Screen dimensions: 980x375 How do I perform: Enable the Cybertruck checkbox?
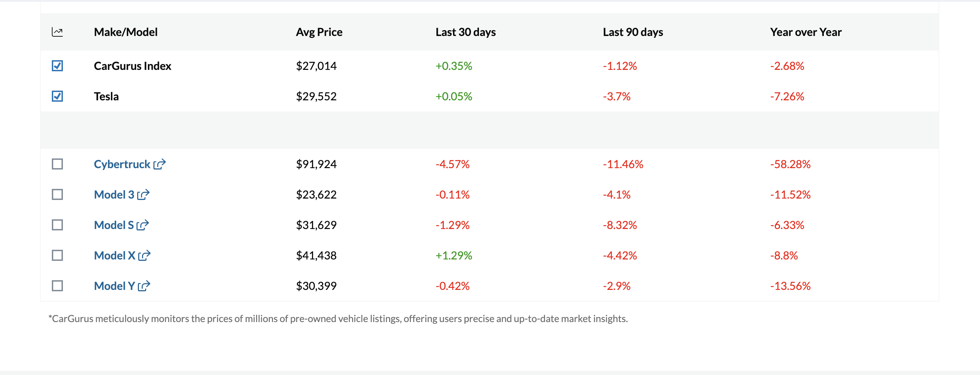(x=57, y=164)
